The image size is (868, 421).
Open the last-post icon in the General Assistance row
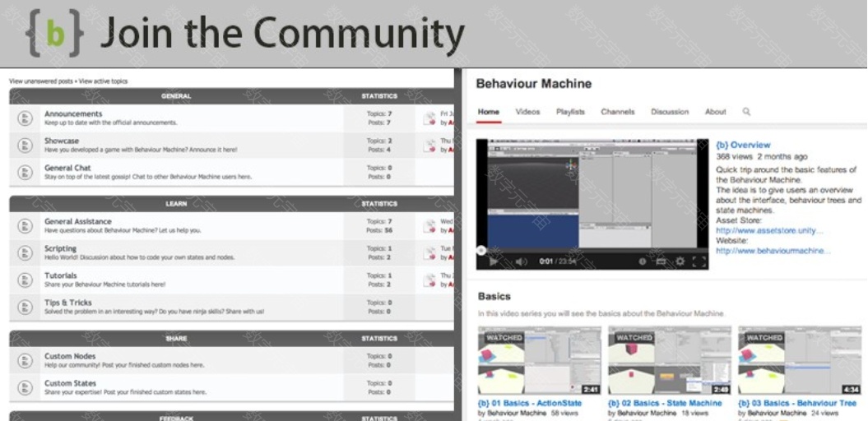coord(429,226)
